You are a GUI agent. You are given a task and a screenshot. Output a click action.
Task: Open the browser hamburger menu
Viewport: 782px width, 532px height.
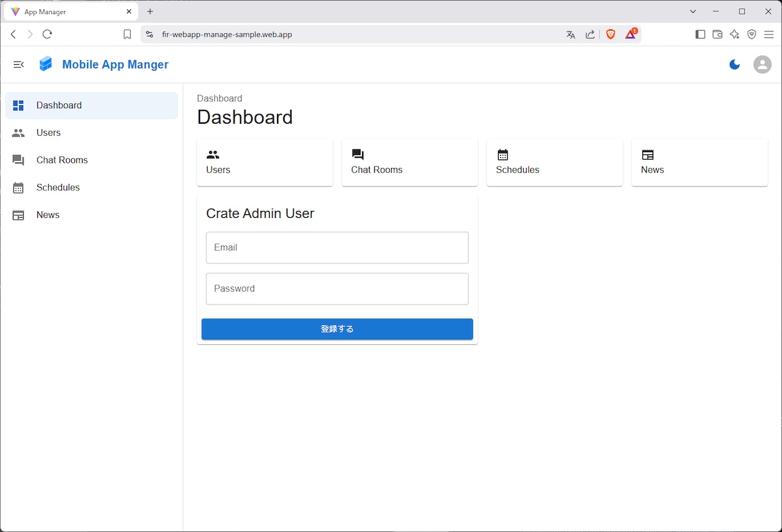[769, 35]
